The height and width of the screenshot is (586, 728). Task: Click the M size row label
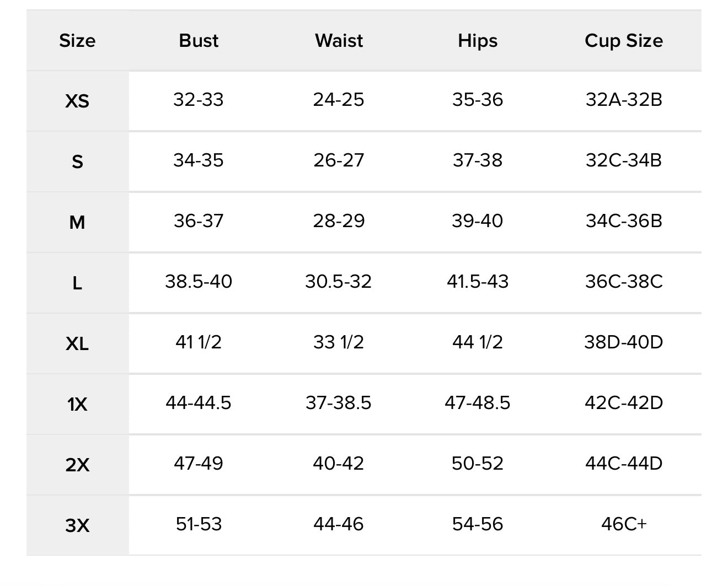click(77, 222)
